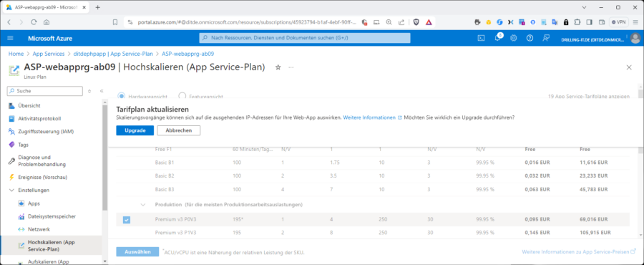Open the Brave Wallet icon

[602, 22]
